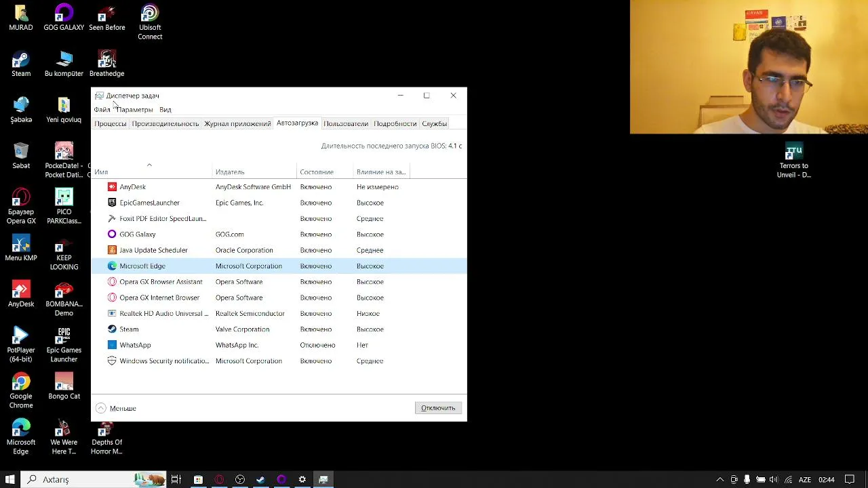Open the Вид menu

click(x=165, y=109)
